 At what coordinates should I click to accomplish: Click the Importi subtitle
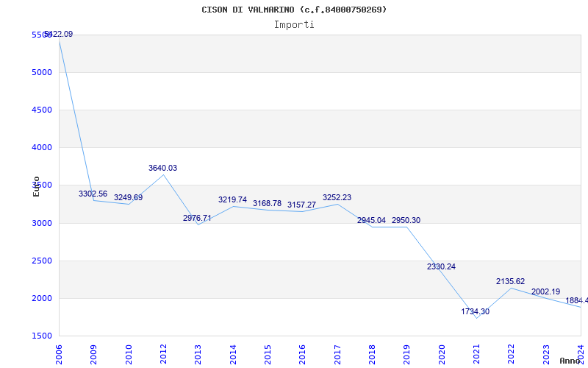[x=294, y=25]
